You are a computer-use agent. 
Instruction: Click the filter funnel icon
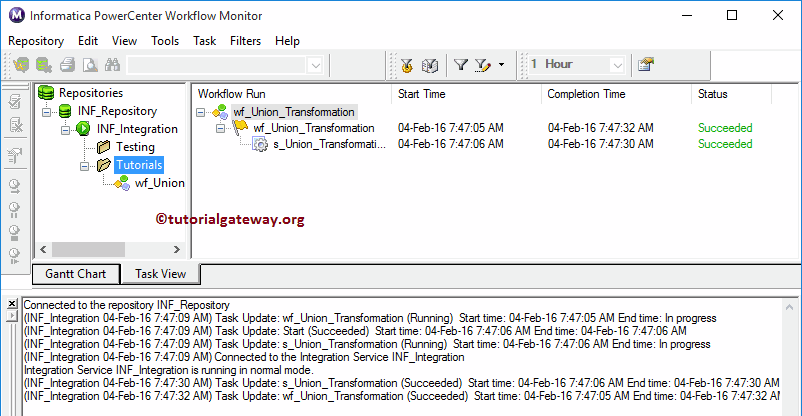click(461, 64)
